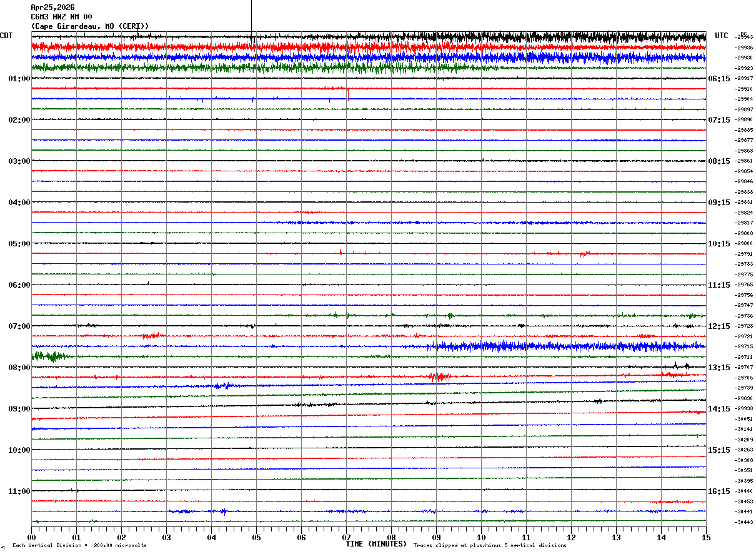
Task: Click the DC offset value '-29938'
Action: (744, 409)
